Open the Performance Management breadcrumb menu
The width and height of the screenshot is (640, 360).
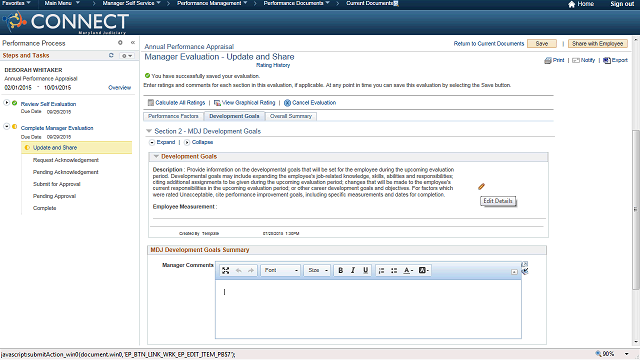click(212, 3)
